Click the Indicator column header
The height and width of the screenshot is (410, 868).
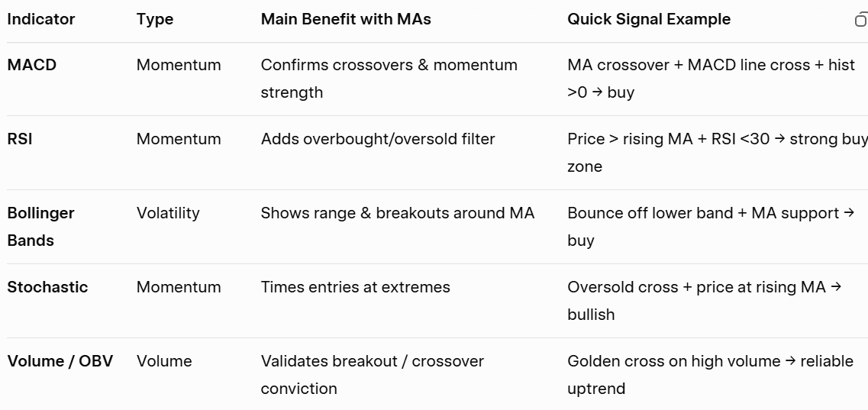pos(41,20)
